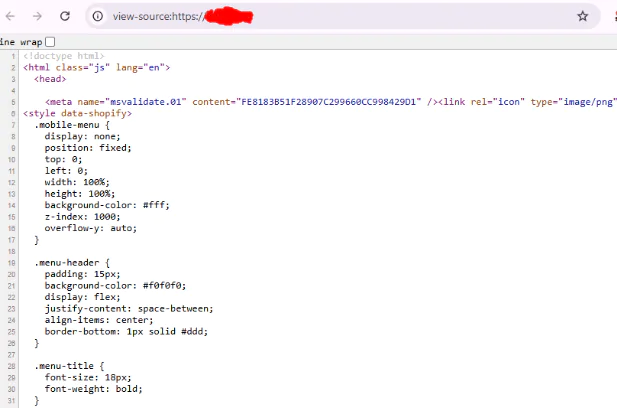Click the 'height: 100%;' line
The width and height of the screenshot is (617, 408).
point(80,194)
